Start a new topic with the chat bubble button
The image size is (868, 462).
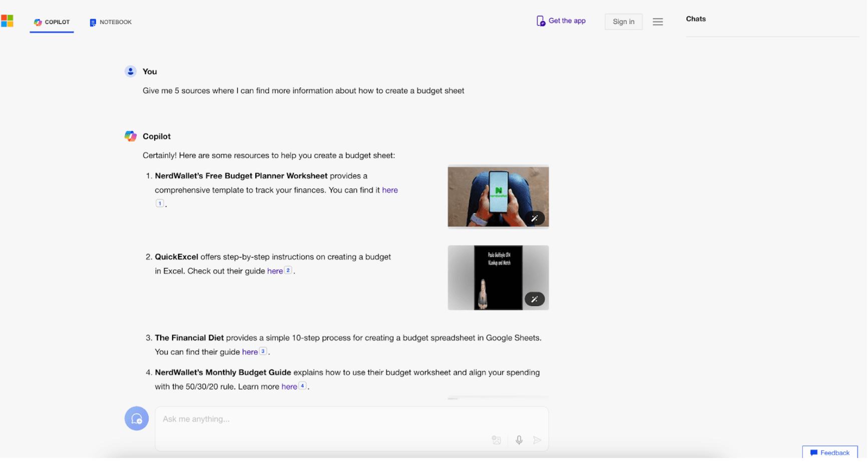[137, 418]
